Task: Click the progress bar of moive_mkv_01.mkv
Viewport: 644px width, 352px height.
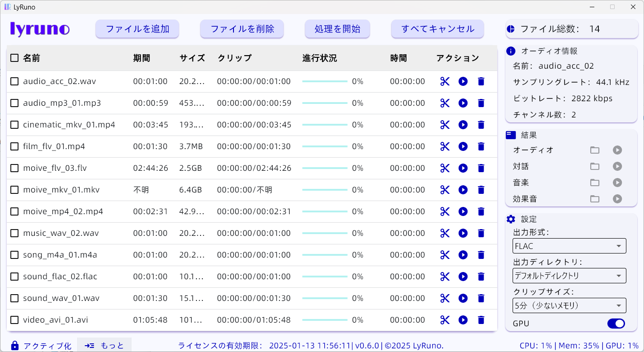Action: pos(324,190)
